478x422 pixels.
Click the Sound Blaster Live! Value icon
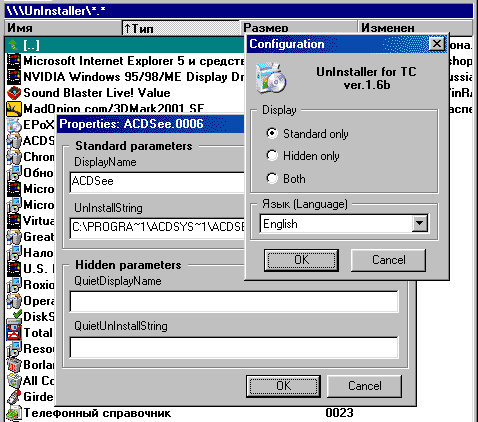tap(14, 93)
